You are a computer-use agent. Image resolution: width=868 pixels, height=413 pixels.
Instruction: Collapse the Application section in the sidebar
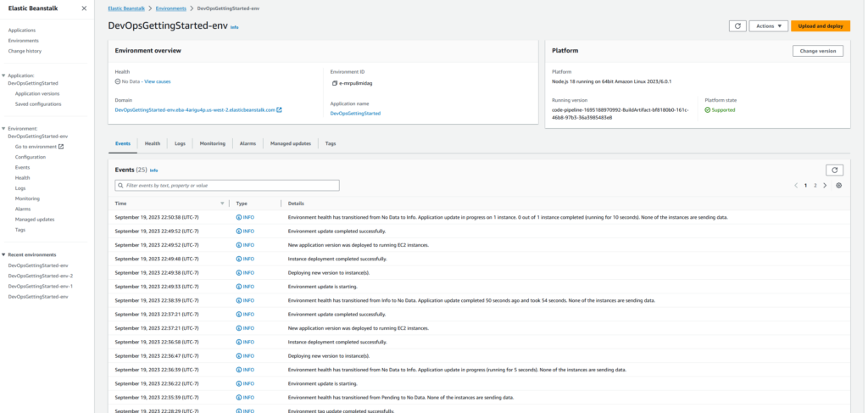pyautogui.click(x=3, y=75)
